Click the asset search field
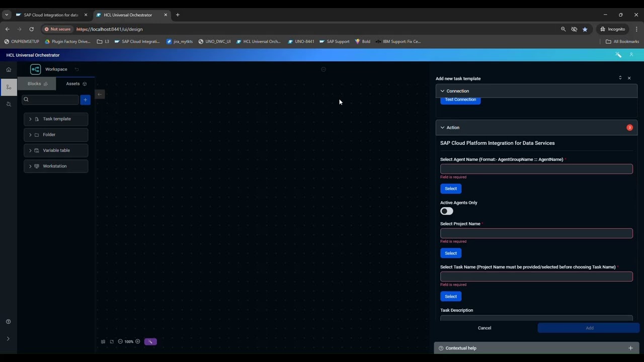The width and height of the screenshot is (644, 362). [x=50, y=100]
